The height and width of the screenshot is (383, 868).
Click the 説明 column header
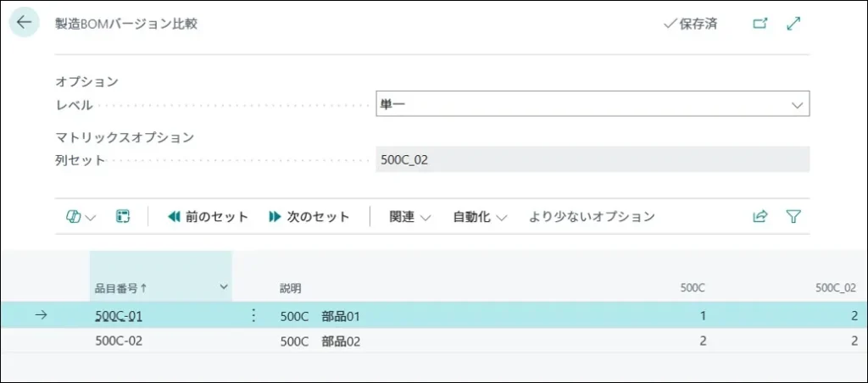291,288
